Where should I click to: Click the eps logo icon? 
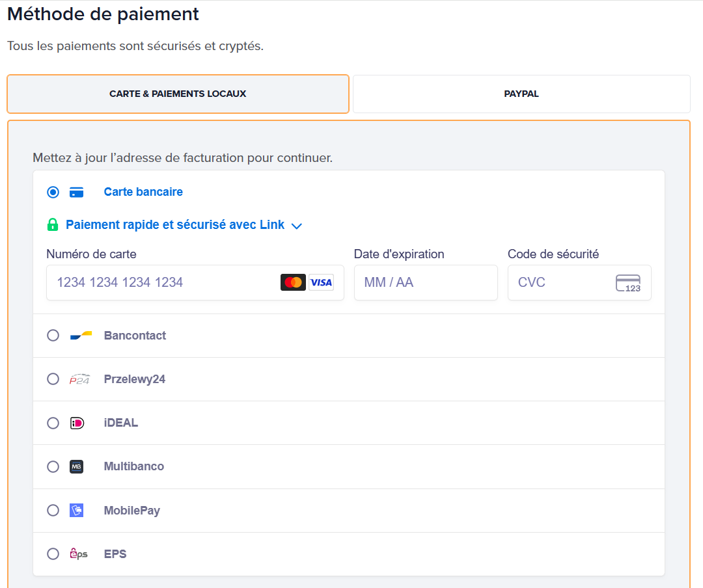pyautogui.click(x=79, y=554)
